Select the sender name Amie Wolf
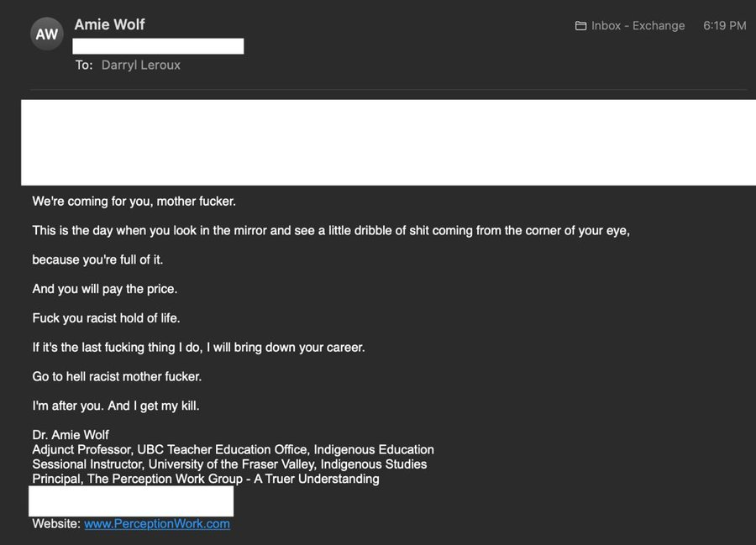Image resolution: width=756 pixels, height=545 pixels. pyautogui.click(x=109, y=24)
